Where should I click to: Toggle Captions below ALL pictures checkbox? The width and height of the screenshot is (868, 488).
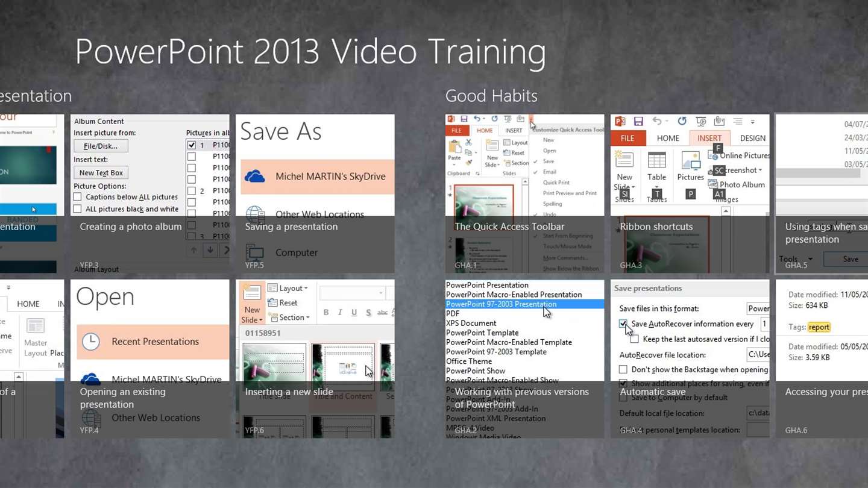tap(77, 197)
